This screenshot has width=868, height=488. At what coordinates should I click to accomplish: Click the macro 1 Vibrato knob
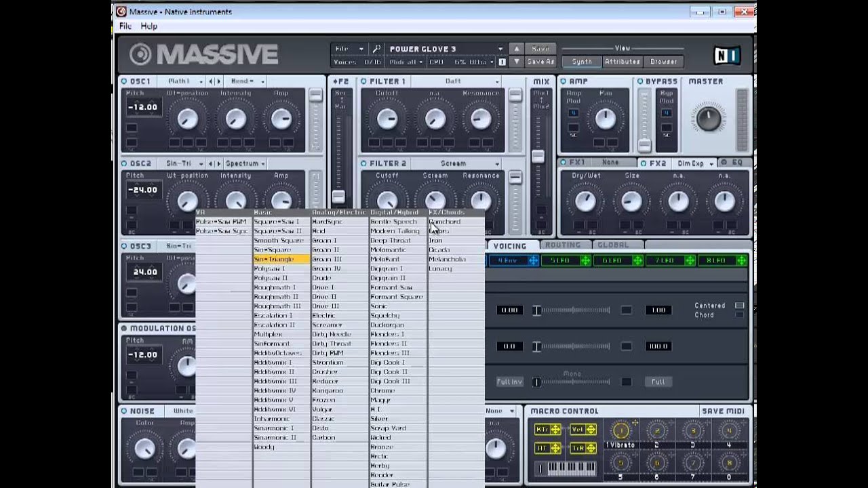pos(620,430)
